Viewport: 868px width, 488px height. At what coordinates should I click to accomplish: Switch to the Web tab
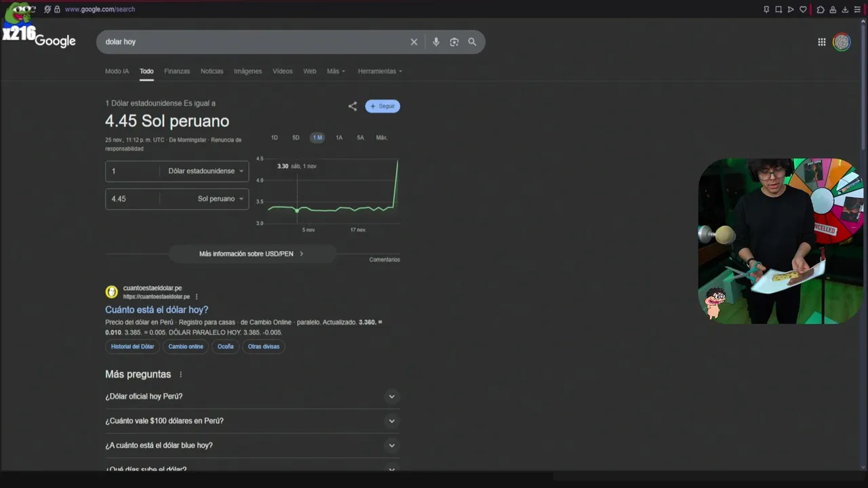(309, 71)
